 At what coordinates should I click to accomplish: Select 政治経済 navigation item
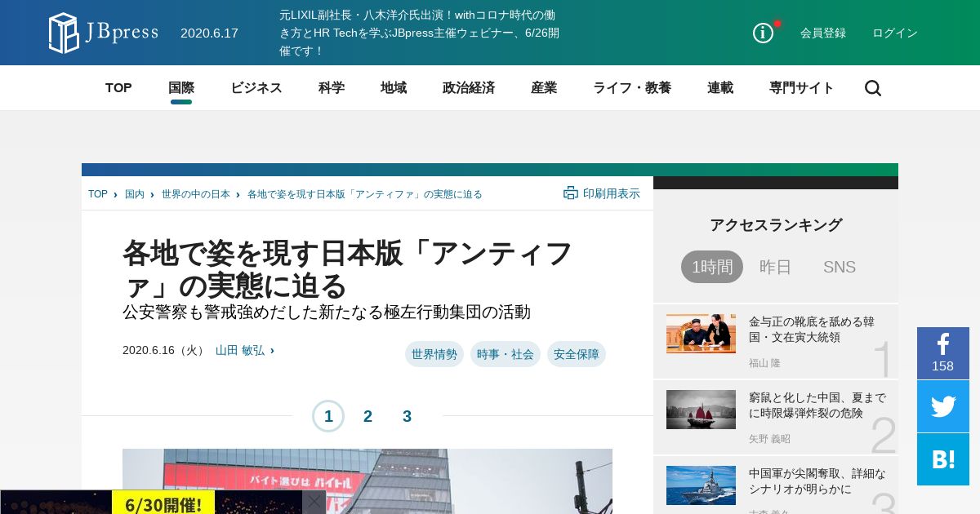pyautogui.click(x=469, y=88)
